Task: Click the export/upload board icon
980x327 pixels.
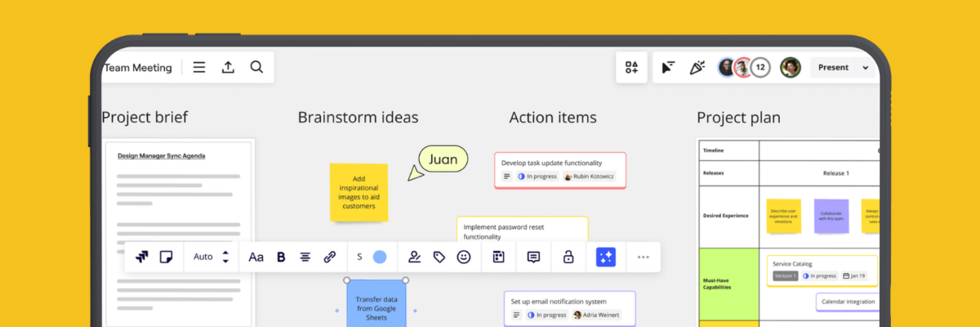Action: pos(228,68)
